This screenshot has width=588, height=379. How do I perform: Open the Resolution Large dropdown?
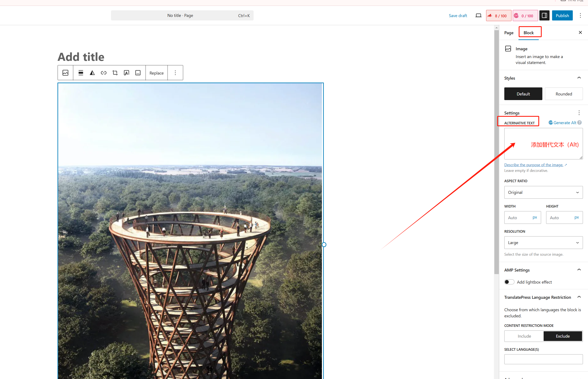point(543,243)
